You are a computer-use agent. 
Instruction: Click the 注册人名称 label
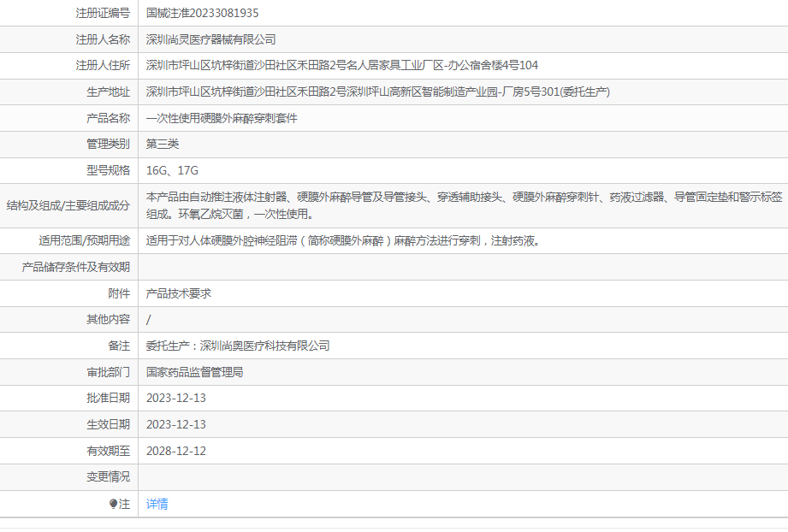[103, 39]
